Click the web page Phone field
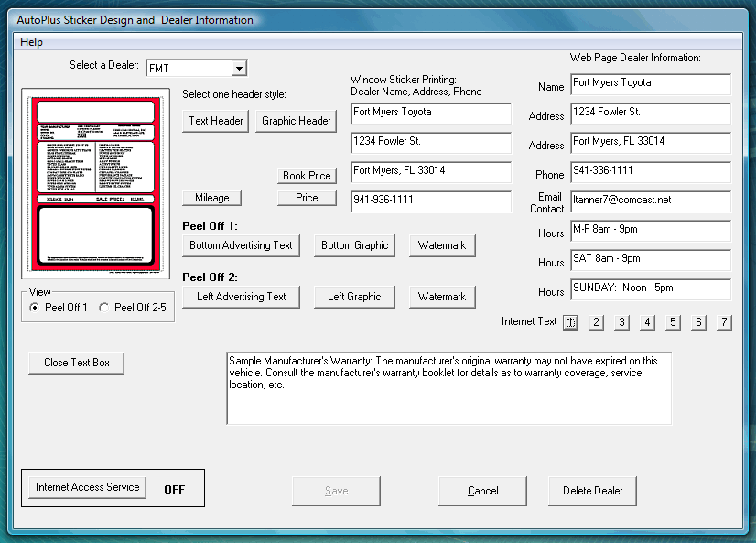756x543 pixels. pyautogui.click(x=651, y=173)
